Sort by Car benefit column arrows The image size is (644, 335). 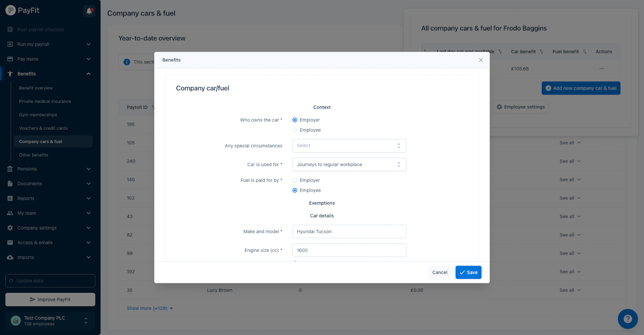tap(541, 52)
